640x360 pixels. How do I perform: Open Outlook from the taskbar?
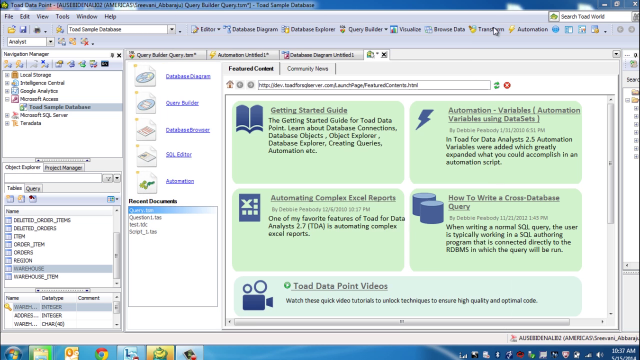click(x=71, y=353)
